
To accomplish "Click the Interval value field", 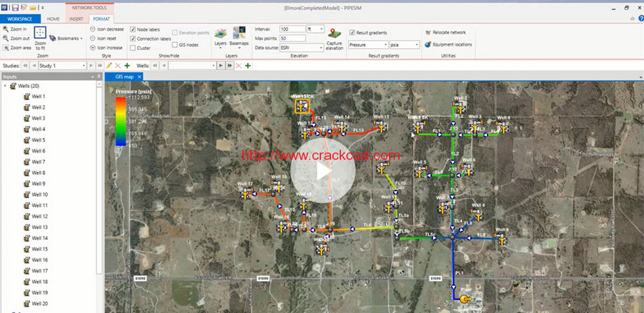I will [292, 29].
